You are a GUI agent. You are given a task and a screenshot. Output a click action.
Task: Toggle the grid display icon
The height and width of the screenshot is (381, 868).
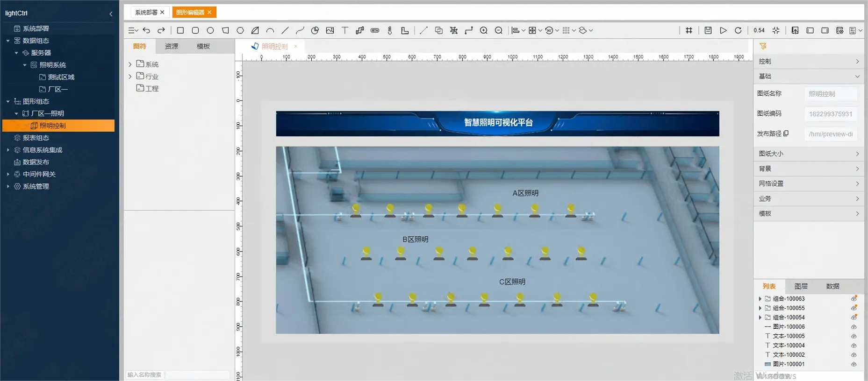pyautogui.click(x=689, y=30)
